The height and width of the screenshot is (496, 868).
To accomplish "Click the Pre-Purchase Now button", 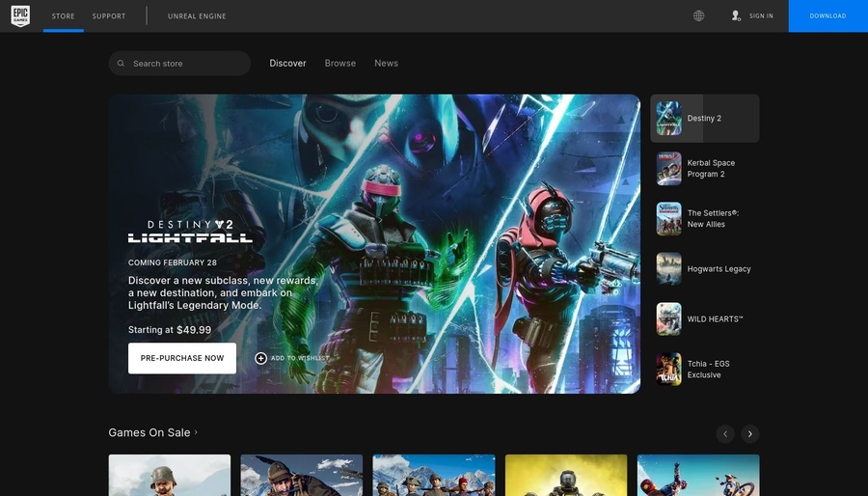I will (181, 358).
